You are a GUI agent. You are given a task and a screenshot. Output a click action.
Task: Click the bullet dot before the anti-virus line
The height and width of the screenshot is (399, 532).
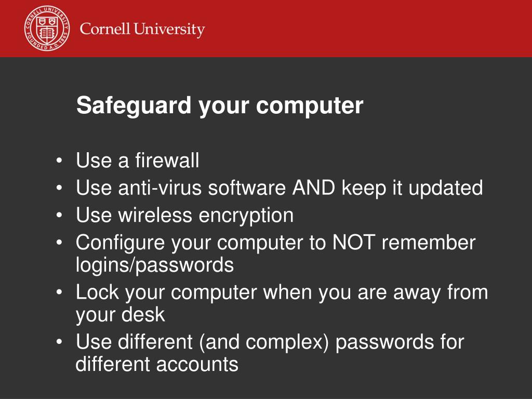pyautogui.click(x=59, y=188)
